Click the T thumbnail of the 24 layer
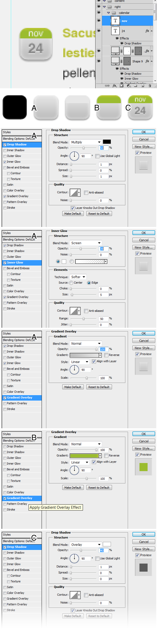The image size is (157, 644). pos(115,31)
